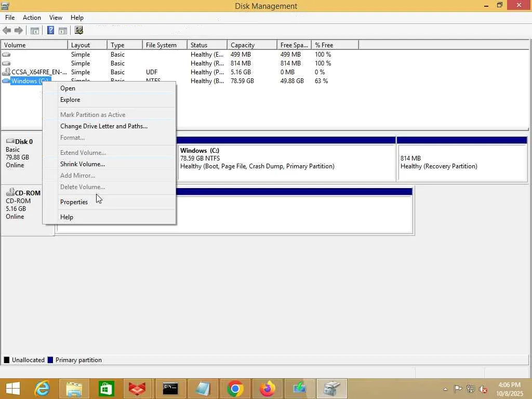Viewport: 532px width, 399px height.
Task: Launch Firefox from the taskbar
Action: (268, 389)
